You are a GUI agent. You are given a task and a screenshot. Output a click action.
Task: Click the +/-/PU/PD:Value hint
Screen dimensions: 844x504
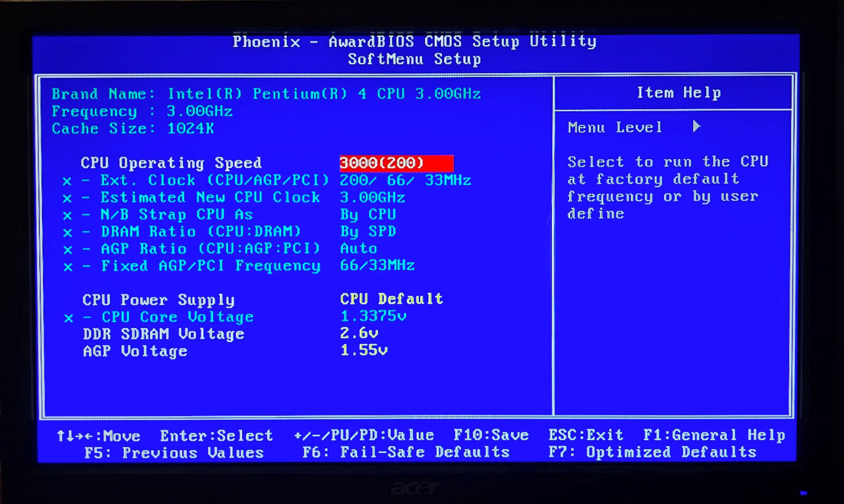point(364,435)
